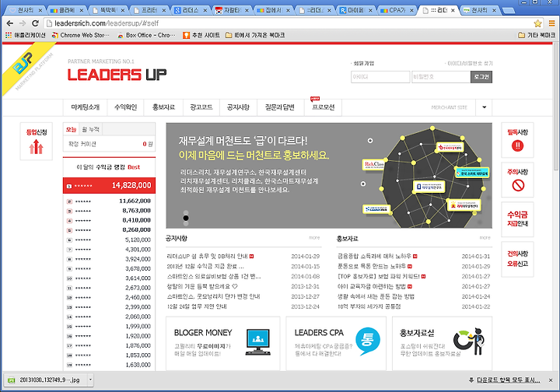Screen dimensions: 560x392
Task: Open notice 12월 24일 업무 지연 안내
Action: pos(197,306)
